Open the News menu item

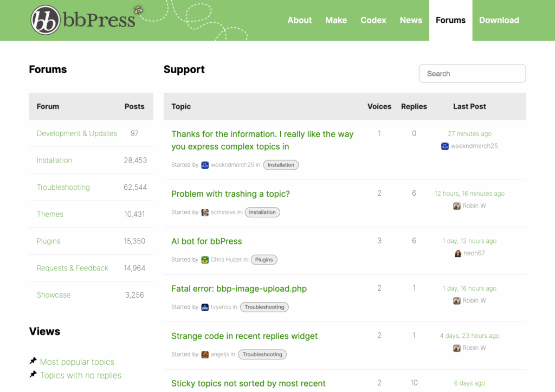click(411, 20)
